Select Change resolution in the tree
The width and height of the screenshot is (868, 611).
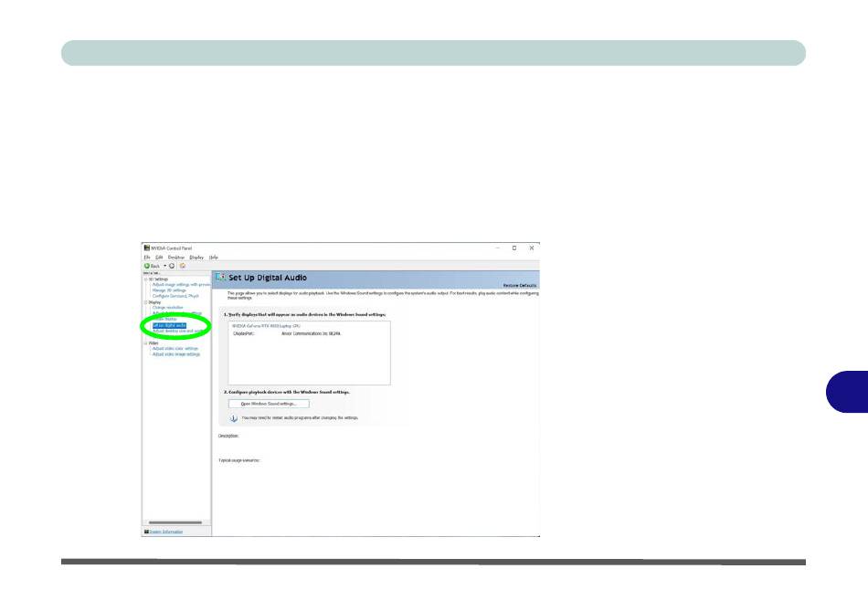point(168,308)
